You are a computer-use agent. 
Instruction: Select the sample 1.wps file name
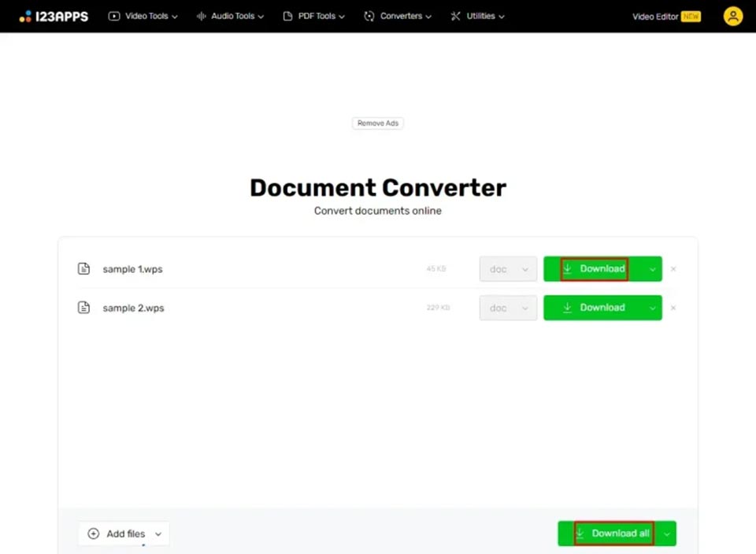(x=132, y=269)
